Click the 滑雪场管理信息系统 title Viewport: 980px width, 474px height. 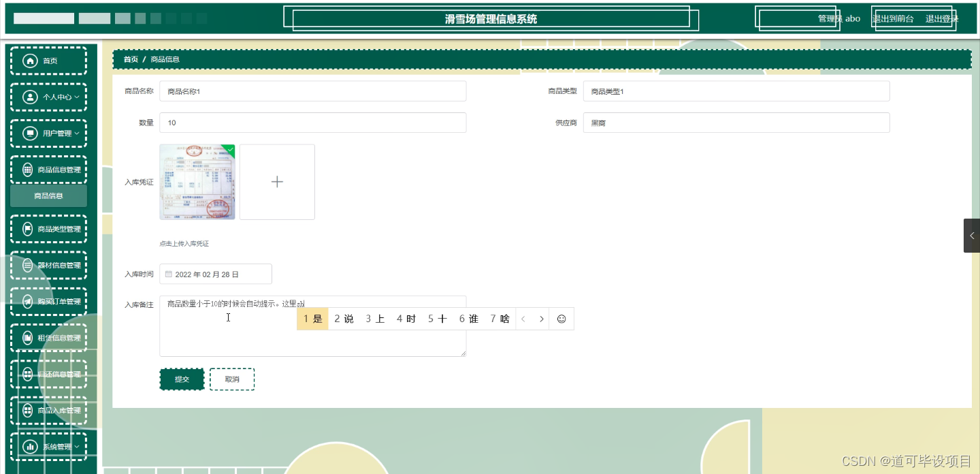(x=491, y=19)
